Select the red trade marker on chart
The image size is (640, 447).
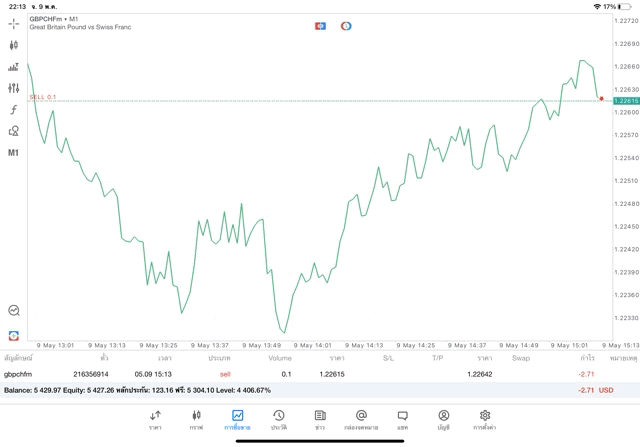(601, 99)
